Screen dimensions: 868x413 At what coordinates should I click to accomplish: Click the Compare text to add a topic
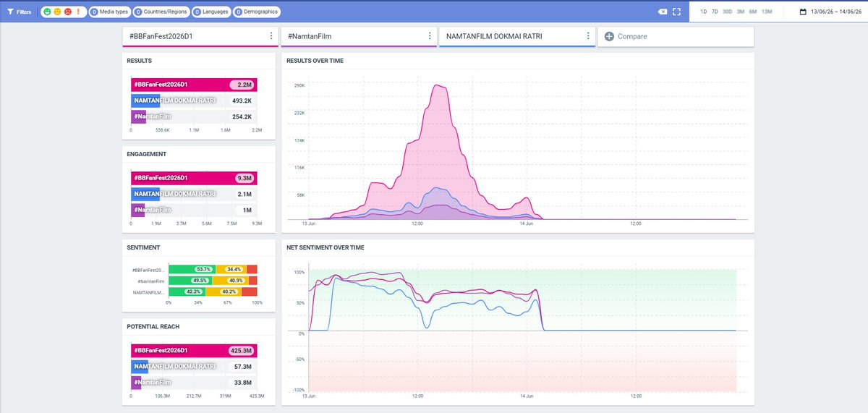pyautogui.click(x=632, y=36)
